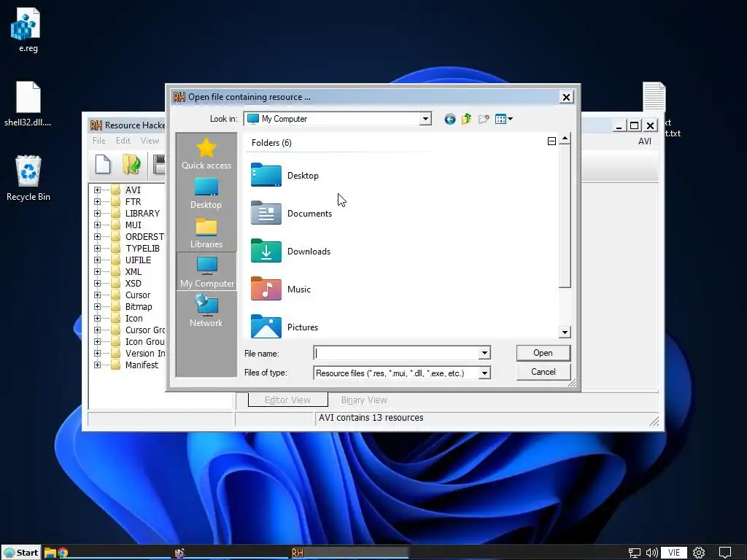Open the notification center icon

point(724,553)
